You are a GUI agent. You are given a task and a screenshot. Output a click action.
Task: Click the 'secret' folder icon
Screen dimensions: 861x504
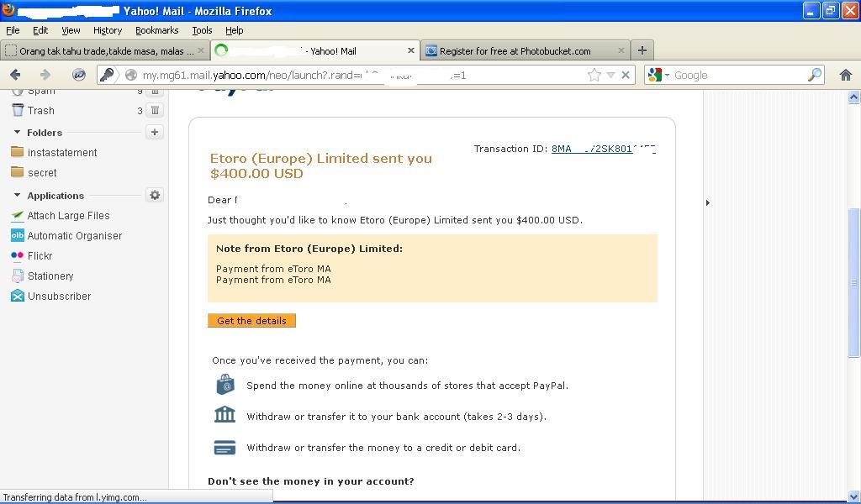pyautogui.click(x=18, y=172)
